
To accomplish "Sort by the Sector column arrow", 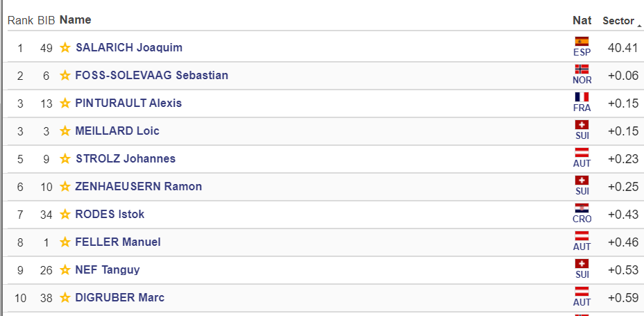I will (639, 26).
